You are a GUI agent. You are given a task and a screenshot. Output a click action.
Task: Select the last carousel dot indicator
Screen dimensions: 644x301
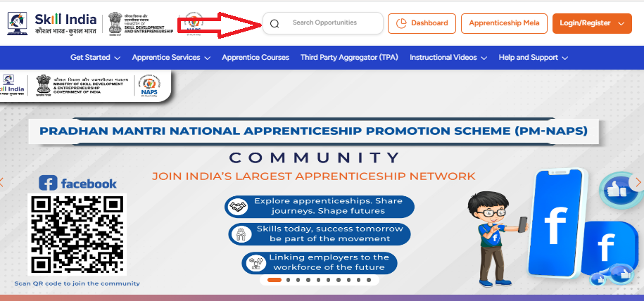369,280
